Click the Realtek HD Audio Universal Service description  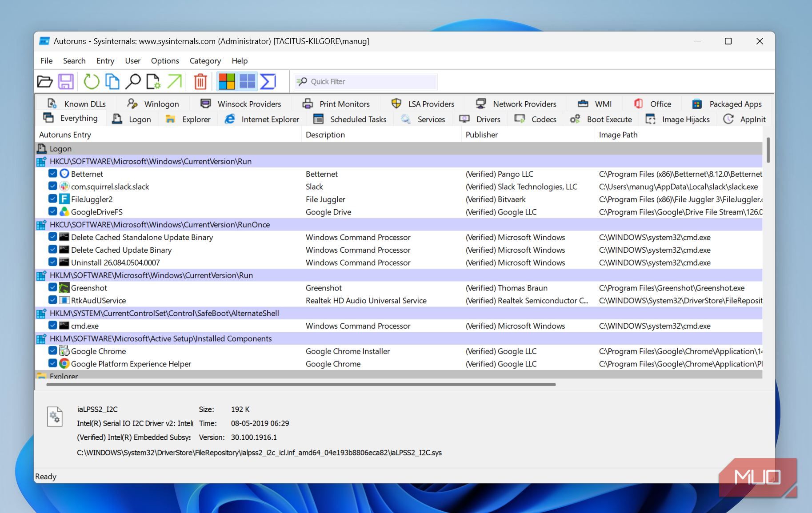366,300
